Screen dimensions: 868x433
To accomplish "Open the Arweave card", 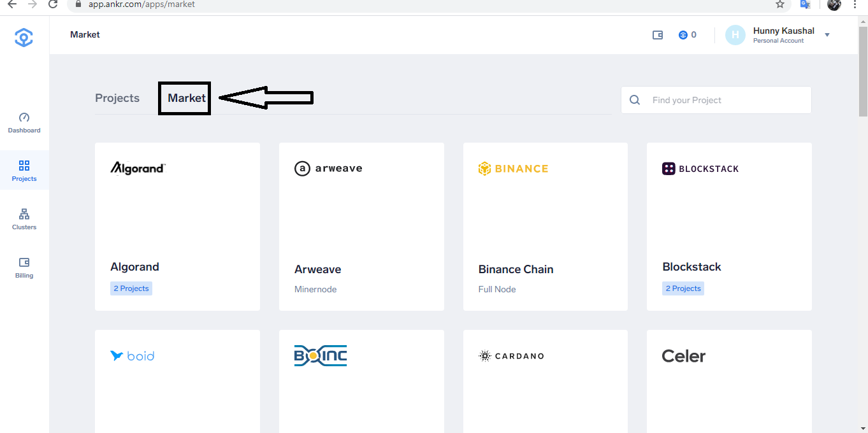I will [361, 227].
